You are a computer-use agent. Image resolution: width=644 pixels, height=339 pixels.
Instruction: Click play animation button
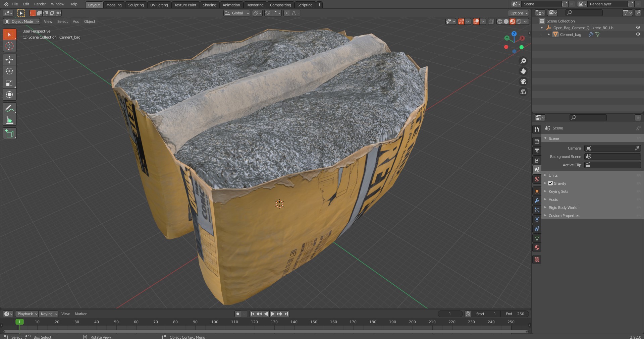(273, 314)
